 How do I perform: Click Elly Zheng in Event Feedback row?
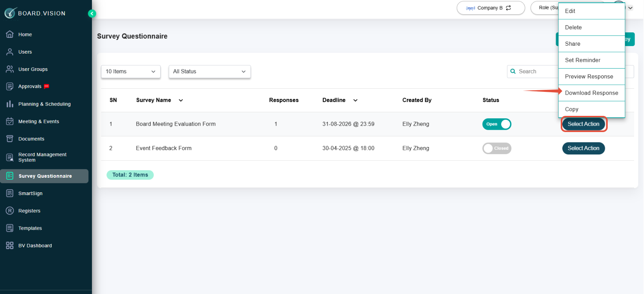coord(416,148)
